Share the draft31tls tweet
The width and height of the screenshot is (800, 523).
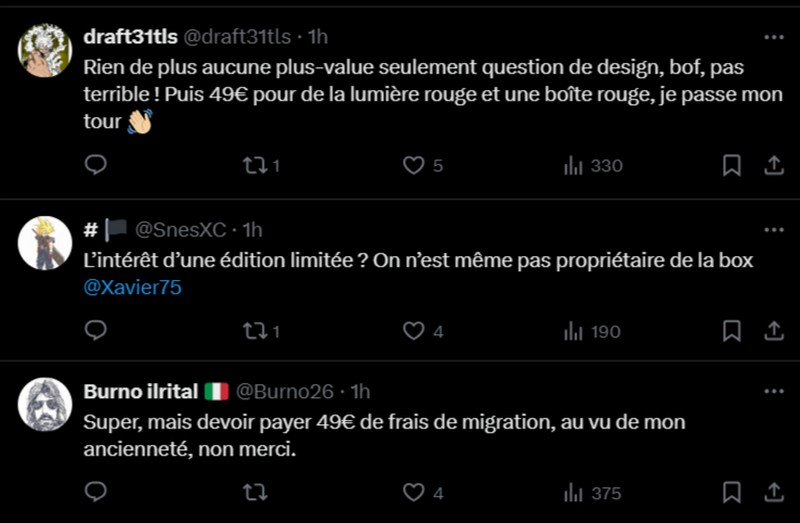coord(773,165)
